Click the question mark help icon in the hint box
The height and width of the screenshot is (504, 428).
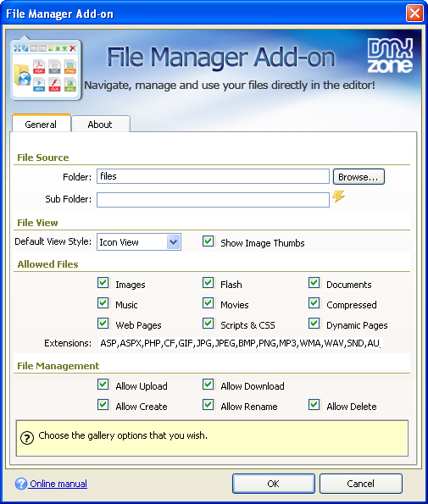tap(27, 438)
